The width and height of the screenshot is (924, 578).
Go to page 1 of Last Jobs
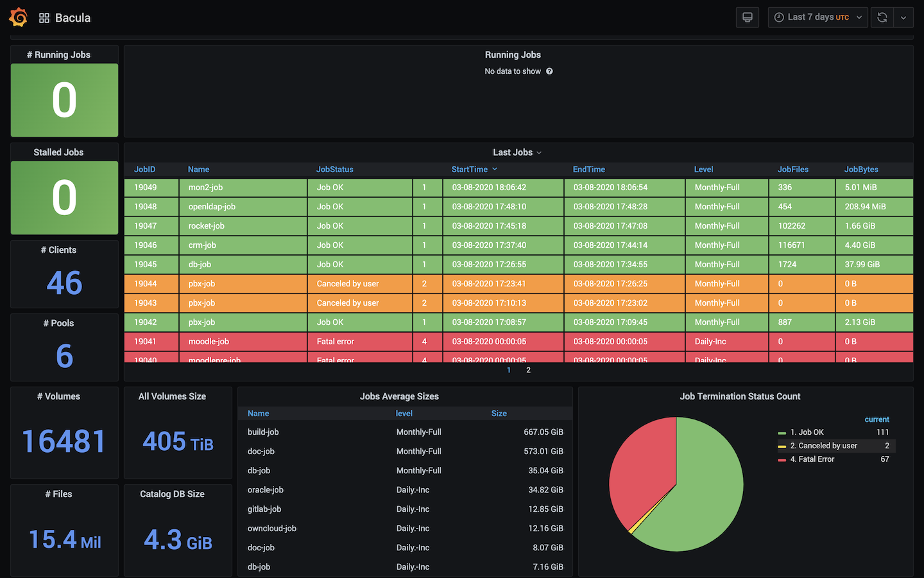pyautogui.click(x=509, y=370)
